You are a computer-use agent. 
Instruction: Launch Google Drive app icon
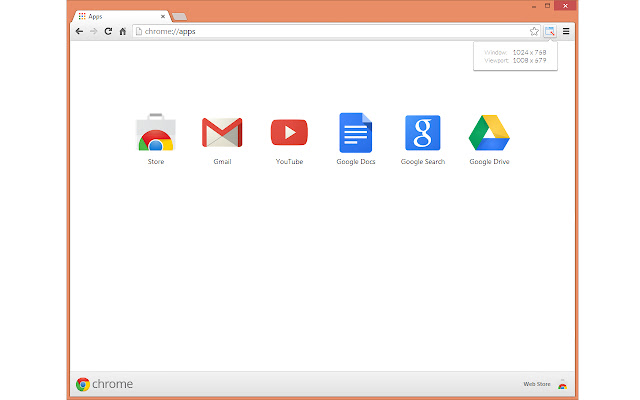click(x=489, y=133)
